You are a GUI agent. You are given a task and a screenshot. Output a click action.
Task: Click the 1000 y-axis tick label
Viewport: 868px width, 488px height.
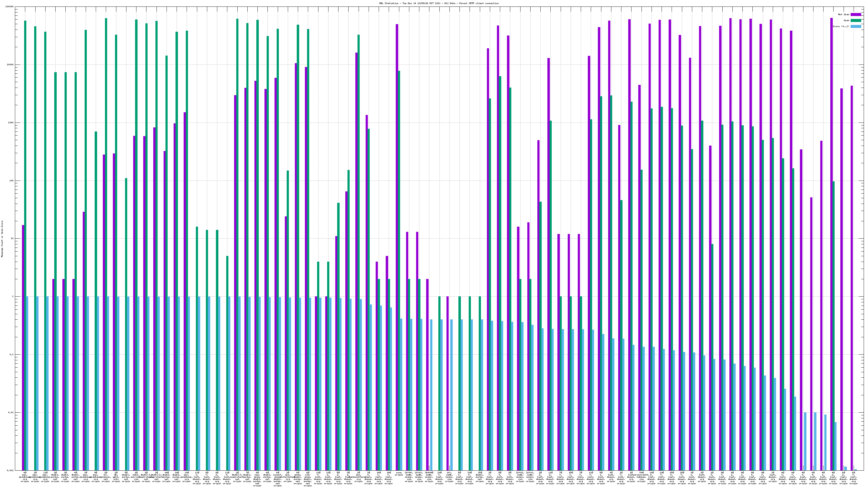(x=11, y=123)
